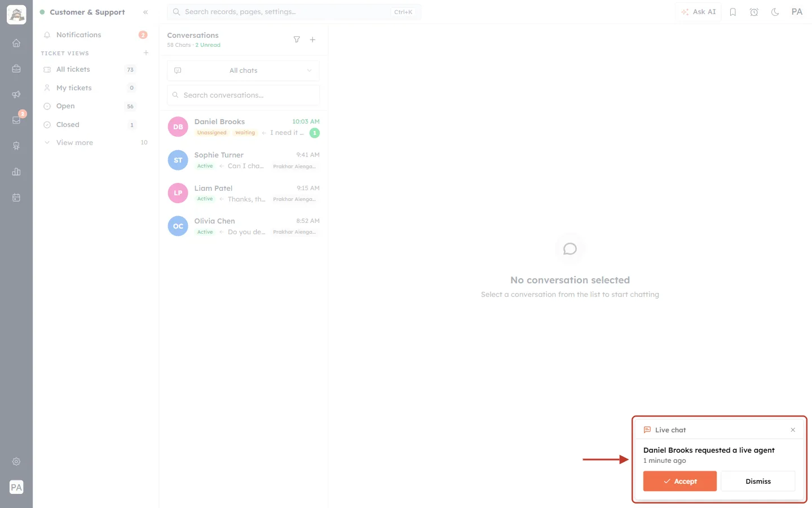Open Daniel Brooks conversation

pos(243,127)
